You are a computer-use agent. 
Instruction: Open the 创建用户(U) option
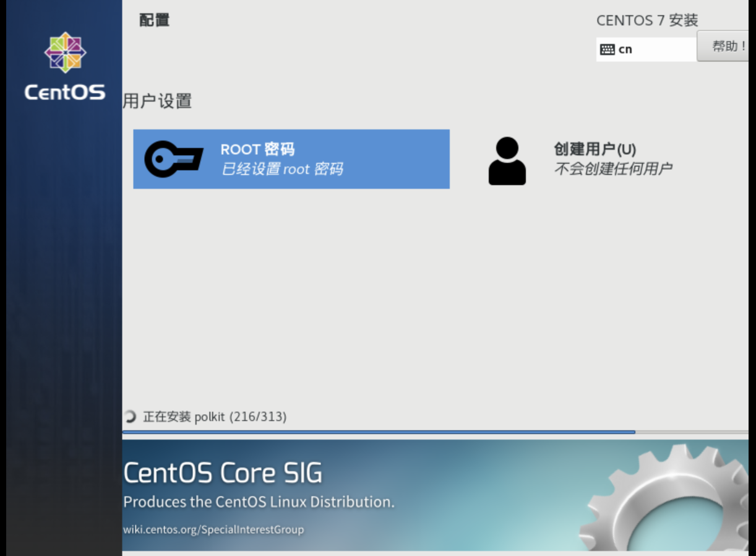point(595,149)
